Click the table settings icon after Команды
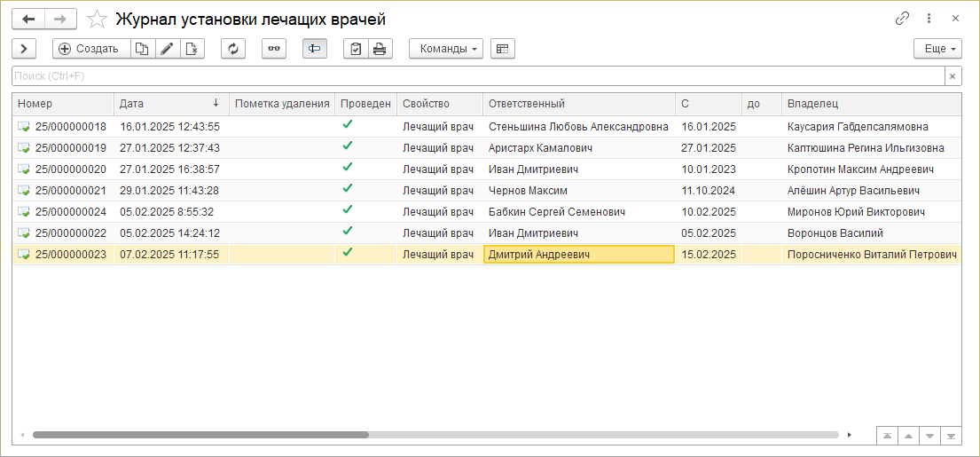The width and height of the screenshot is (980, 457). 502,49
